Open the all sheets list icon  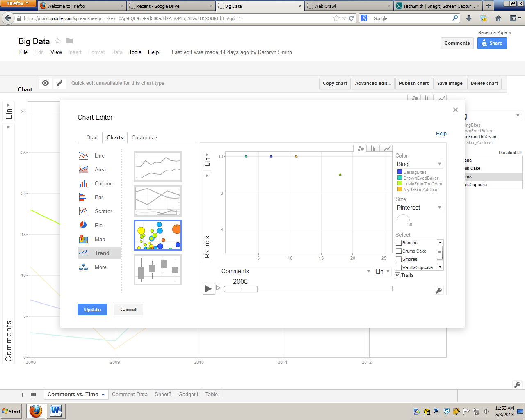pyautogui.click(x=33, y=395)
